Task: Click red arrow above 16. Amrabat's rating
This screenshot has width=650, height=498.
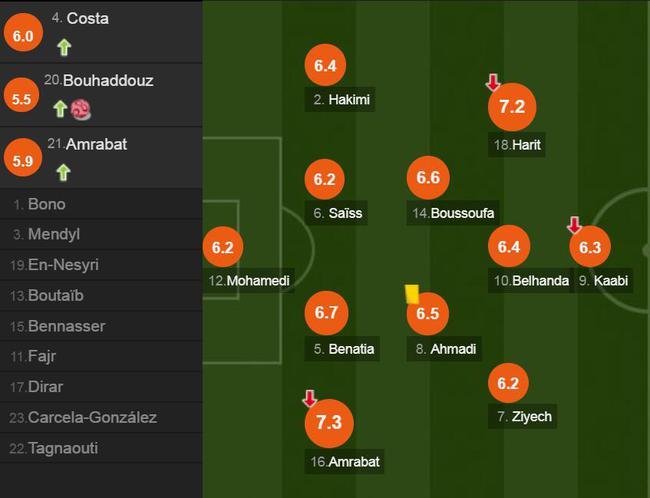Action: [310, 398]
